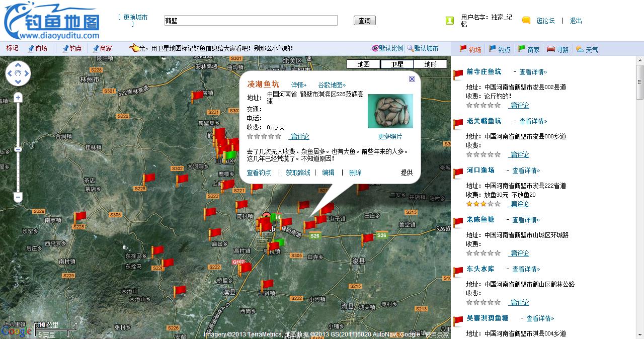The width and height of the screenshot is (644, 339).
Task: Click the 默认比例 default zoom eye icon
Action: click(x=375, y=48)
